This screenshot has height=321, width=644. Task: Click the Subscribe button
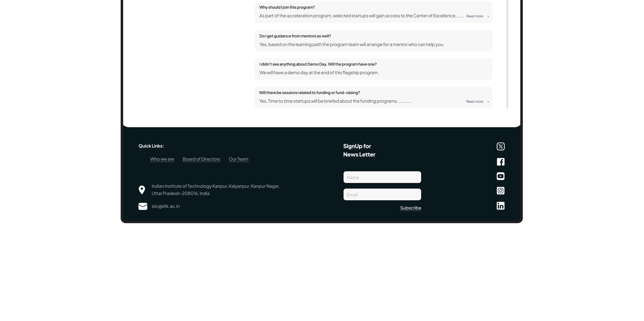pyautogui.click(x=411, y=208)
